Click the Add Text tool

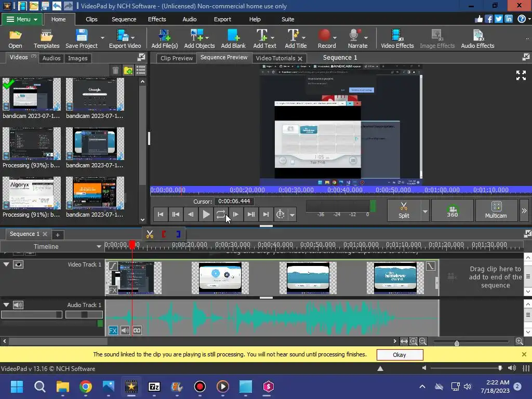[264, 38]
